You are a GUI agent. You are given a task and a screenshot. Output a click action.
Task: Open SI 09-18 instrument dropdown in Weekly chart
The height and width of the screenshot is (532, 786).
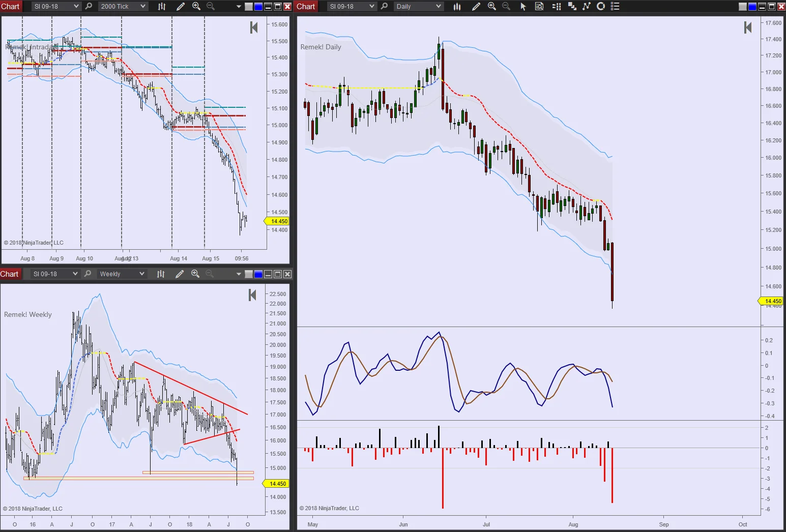point(54,274)
